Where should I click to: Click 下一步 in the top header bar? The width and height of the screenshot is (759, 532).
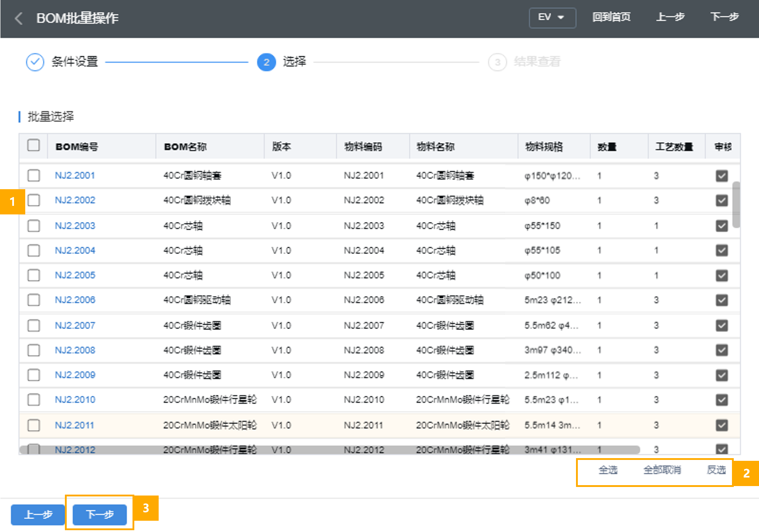click(724, 17)
